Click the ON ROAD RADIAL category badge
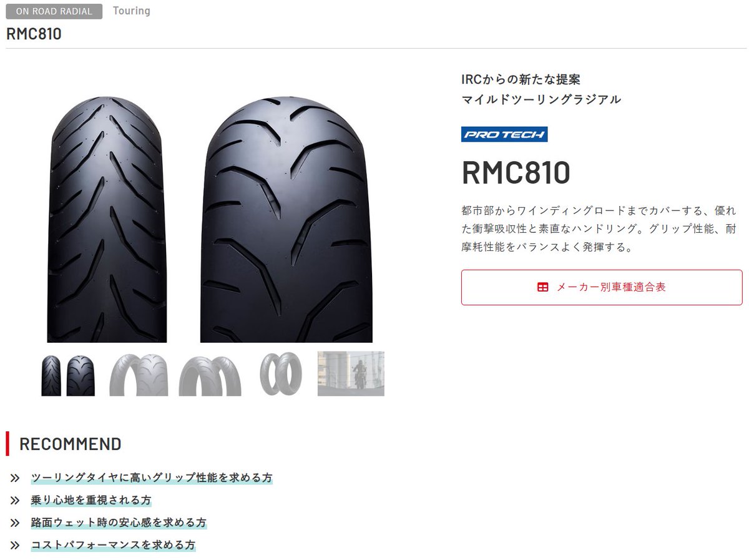 [54, 11]
